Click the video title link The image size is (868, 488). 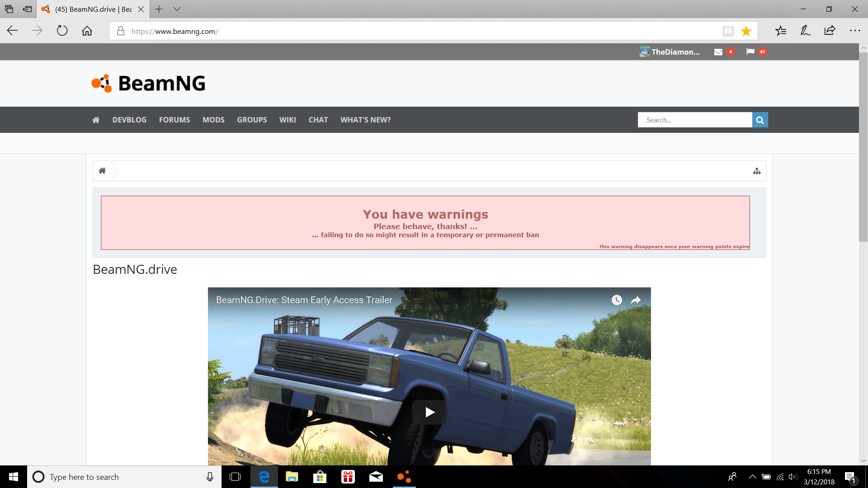point(304,300)
